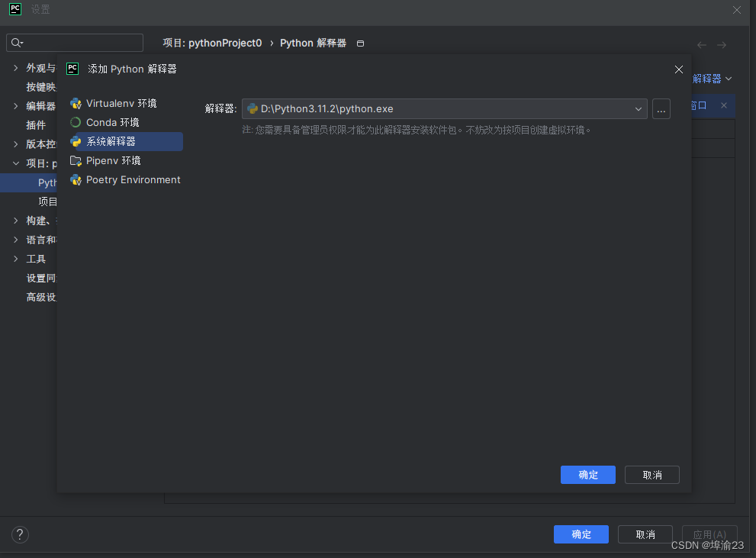The image size is (756, 558).
Task: Expand the 外观与 settings category
Action: click(x=16, y=68)
